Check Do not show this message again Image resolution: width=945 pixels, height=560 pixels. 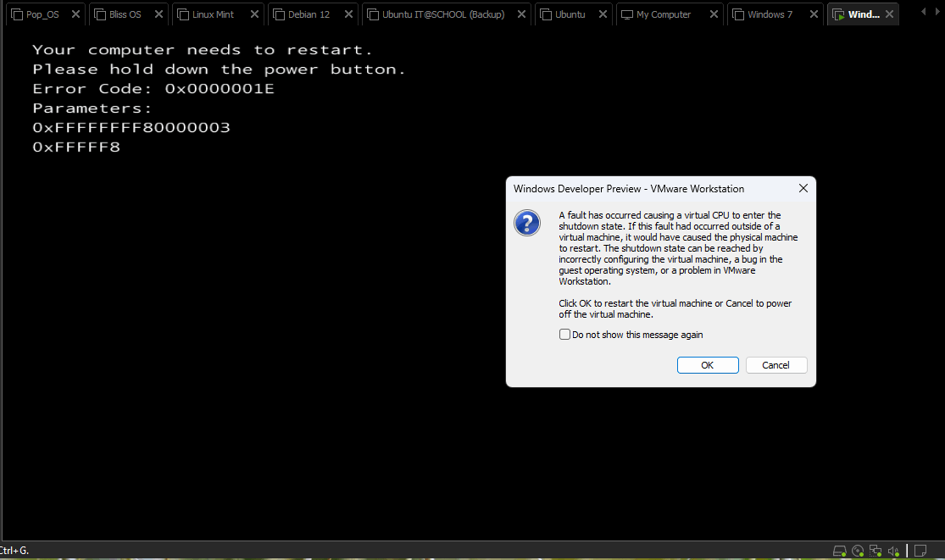pyautogui.click(x=564, y=334)
